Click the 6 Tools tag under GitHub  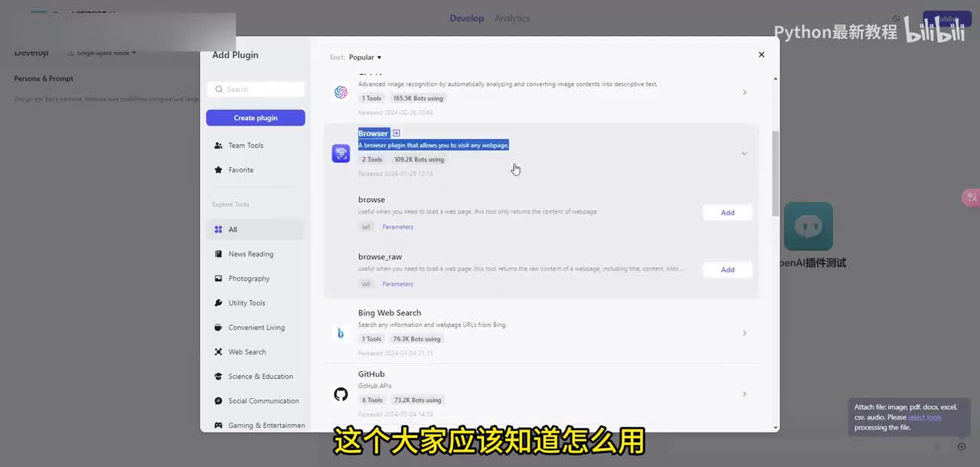(x=372, y=400)
